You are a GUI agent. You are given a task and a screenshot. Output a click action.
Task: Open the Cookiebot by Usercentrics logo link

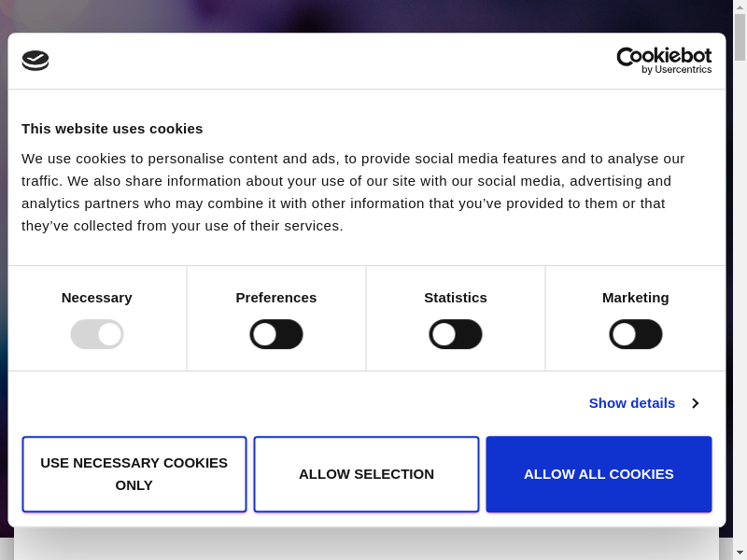pos(664,61)
